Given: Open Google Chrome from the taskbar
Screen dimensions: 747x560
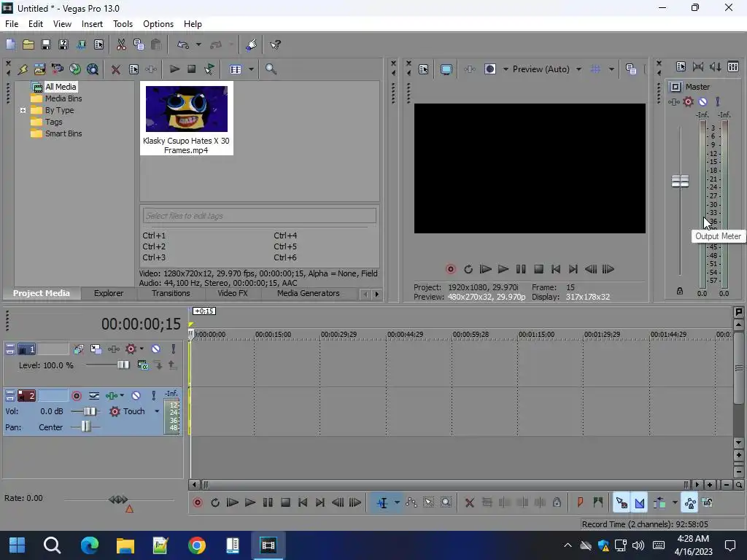Looking at the screenshot, I should pos(197,545).
